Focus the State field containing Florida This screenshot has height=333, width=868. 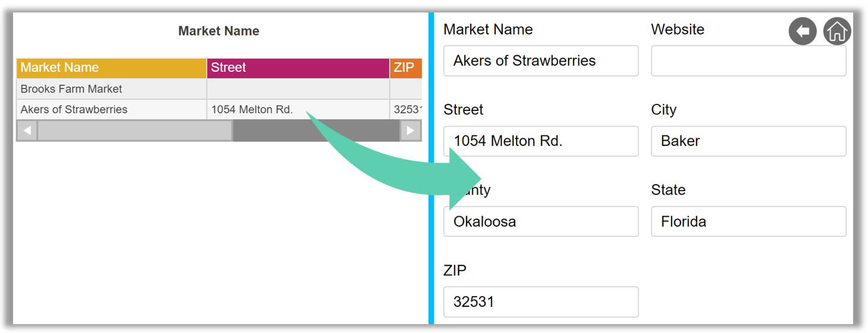click(x=749, y=221)
